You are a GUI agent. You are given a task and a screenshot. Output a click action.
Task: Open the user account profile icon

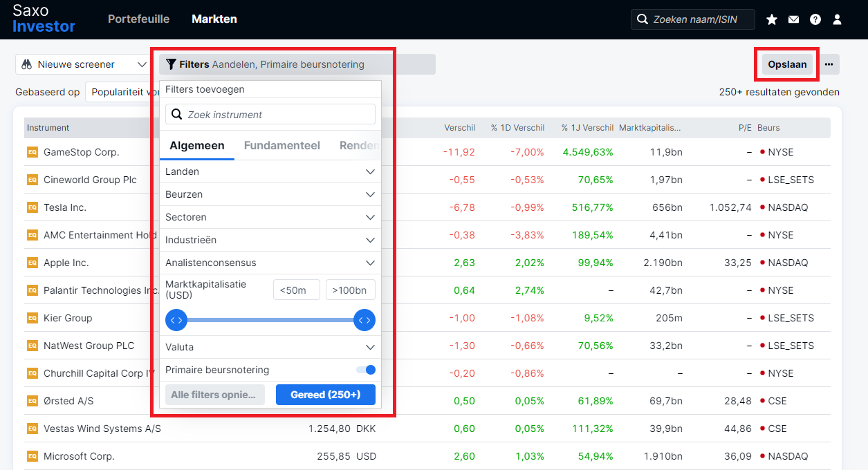(837, 19)
